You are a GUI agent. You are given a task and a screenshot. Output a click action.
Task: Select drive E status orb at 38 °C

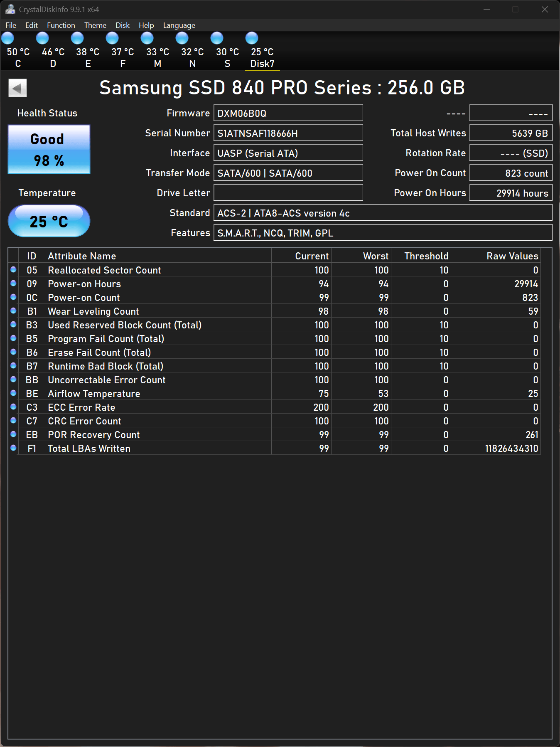[x=77, y=38]
